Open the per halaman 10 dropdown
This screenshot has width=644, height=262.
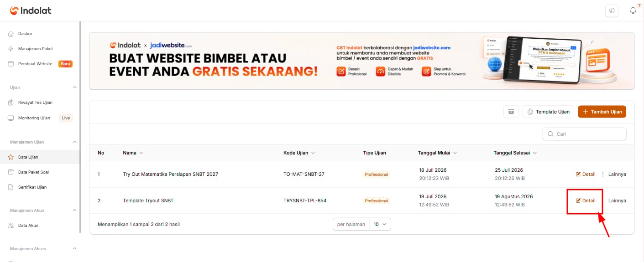[380, 224]
